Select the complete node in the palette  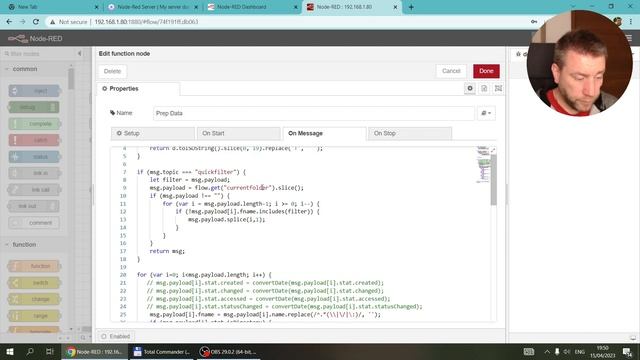click(x=34, y=124)
